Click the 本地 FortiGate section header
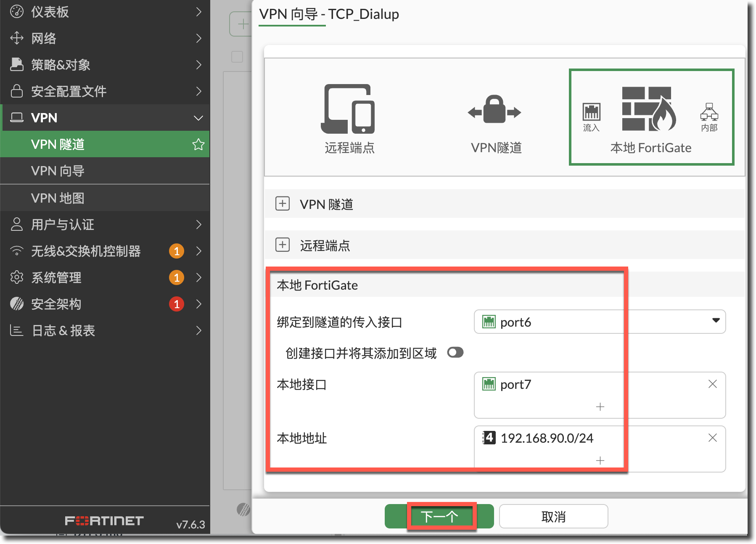The image size is (756, 544). (505, 285)
